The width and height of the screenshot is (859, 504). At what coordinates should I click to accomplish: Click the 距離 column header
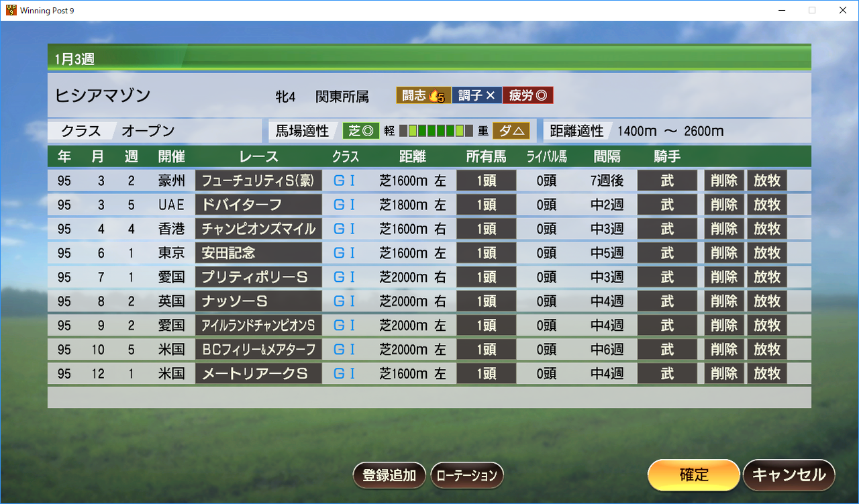pyautogui.click(x=412, y=156)
